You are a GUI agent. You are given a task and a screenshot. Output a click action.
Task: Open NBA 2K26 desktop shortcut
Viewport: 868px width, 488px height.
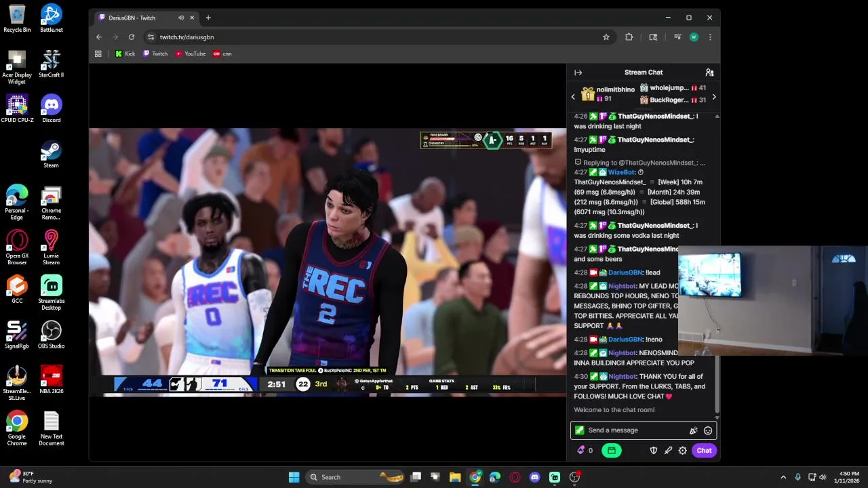click(x=52, y=380)
